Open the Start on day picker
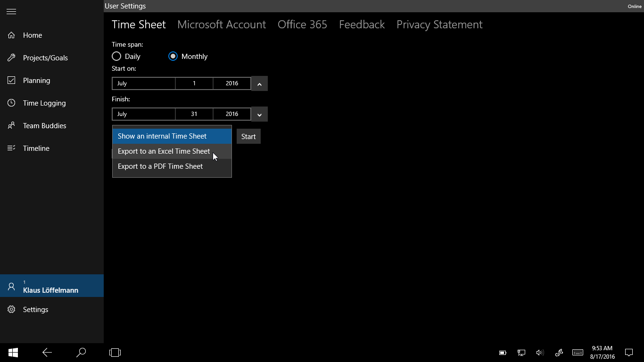644x362 pixels. tap(194, 83)
